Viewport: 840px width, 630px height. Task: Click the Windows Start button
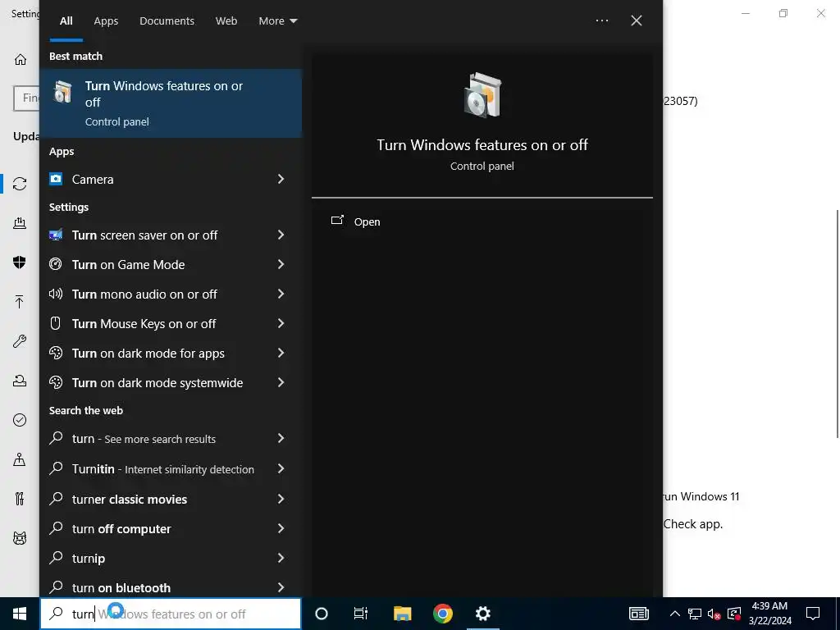point(20,614)
